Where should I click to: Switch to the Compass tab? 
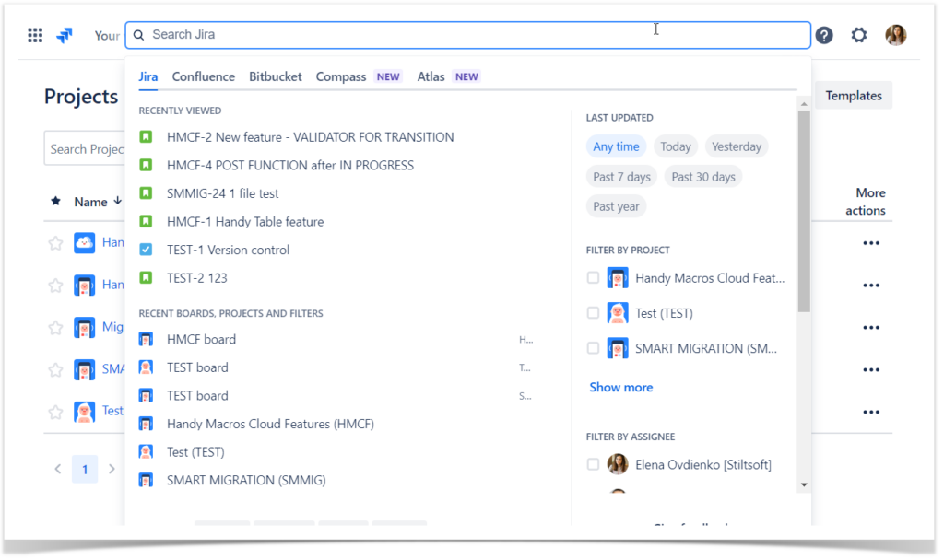point(341,76)
